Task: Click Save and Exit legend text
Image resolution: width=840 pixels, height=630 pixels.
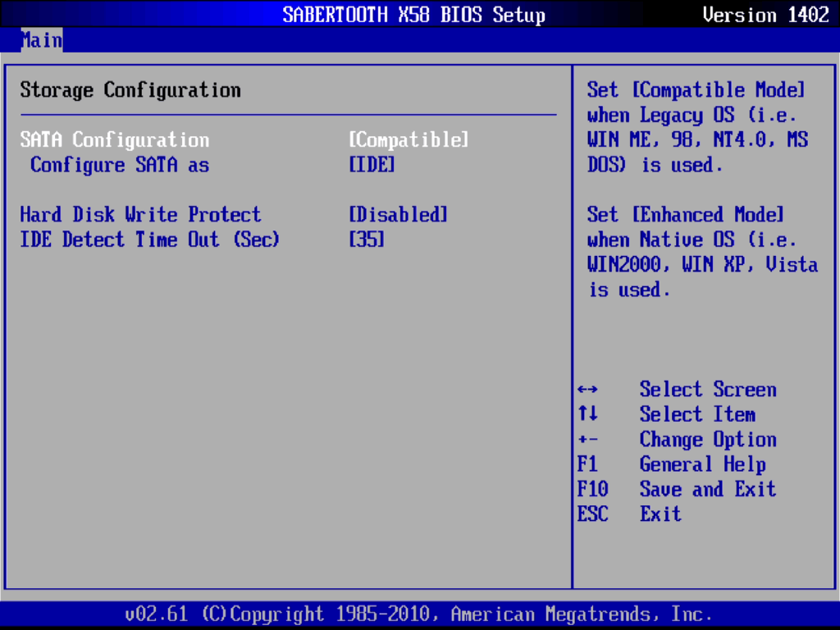Action: click(x=708, y=489)
